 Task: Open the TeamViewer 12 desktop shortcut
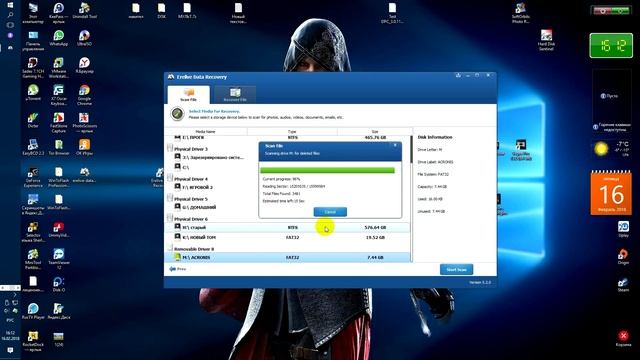pyautogui.click(x=59, y=259)
